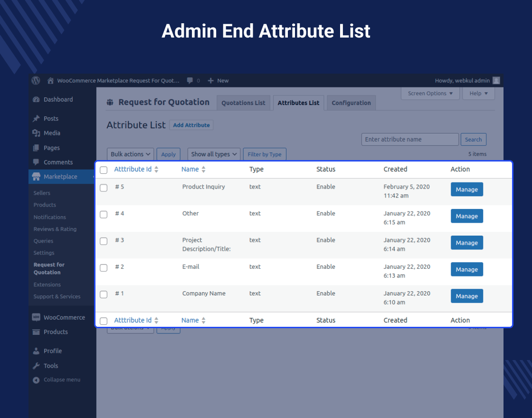Click the Add Attribute button
This screenshot has height=418, width=532.
(191, 125)
